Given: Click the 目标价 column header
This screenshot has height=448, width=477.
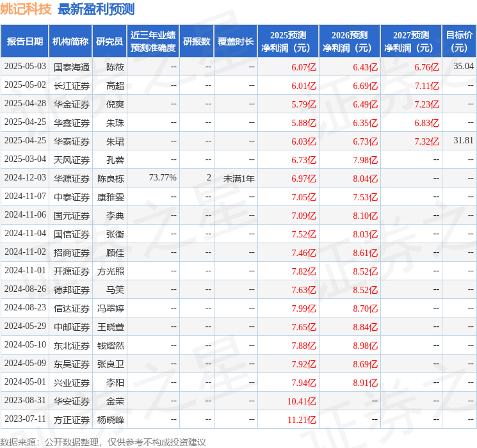Looking at the screenshot, I should click(x=459, y=42).
